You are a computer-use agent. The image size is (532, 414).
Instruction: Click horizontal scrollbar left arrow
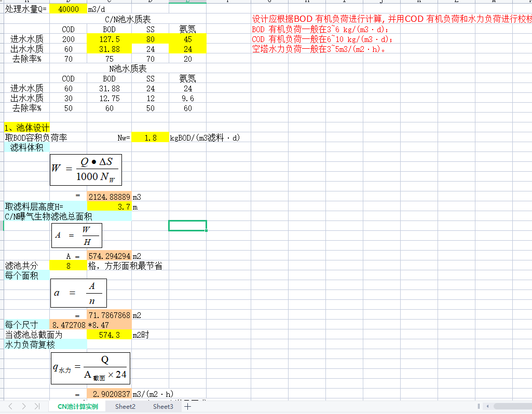(487, 406)
